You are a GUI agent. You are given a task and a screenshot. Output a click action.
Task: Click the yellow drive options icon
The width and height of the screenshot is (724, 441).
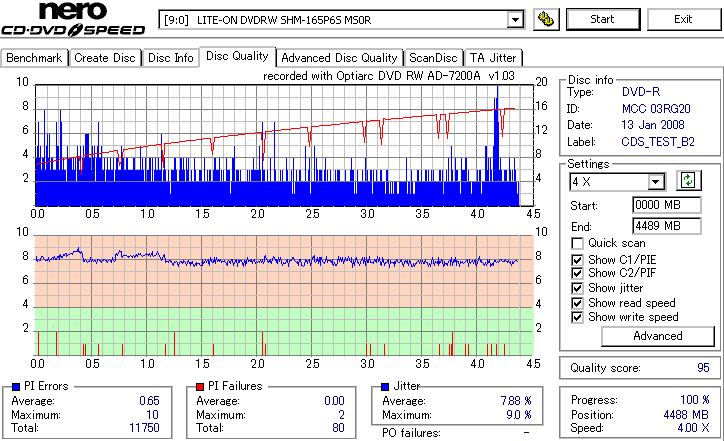546,19
